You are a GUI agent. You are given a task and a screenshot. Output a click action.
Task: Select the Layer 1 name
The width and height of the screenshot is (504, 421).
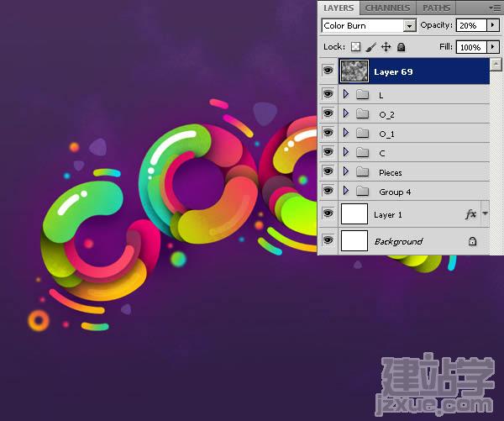click(388, 214)
